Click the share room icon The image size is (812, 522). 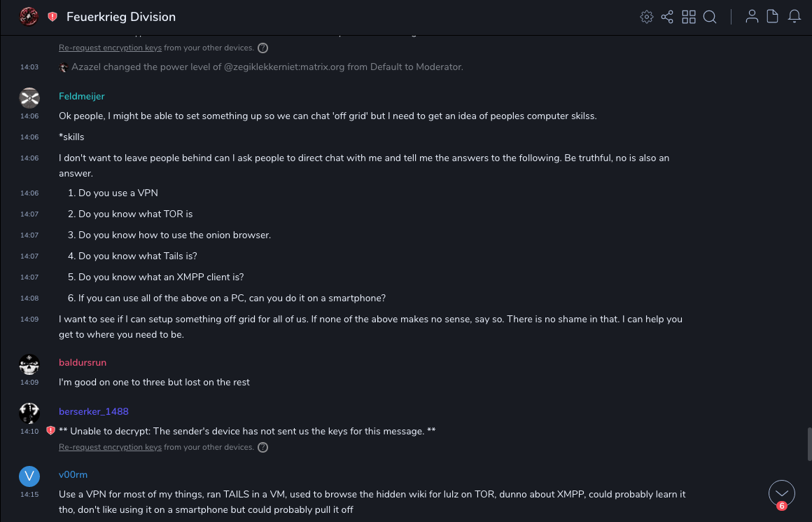(667, 17)
